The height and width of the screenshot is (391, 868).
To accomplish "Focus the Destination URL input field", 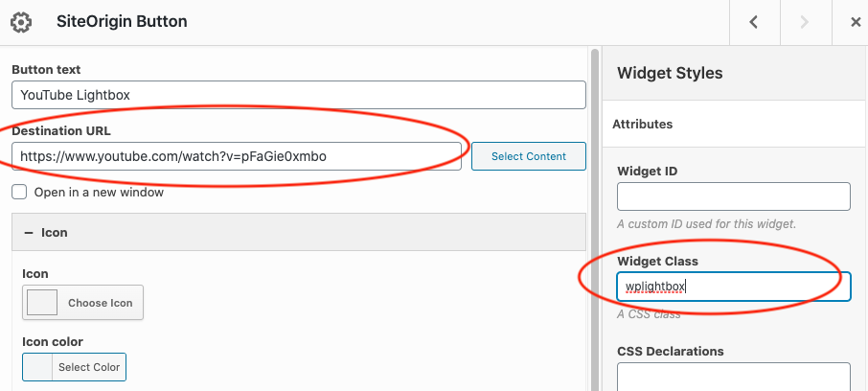I will click(x=237, y=156).
